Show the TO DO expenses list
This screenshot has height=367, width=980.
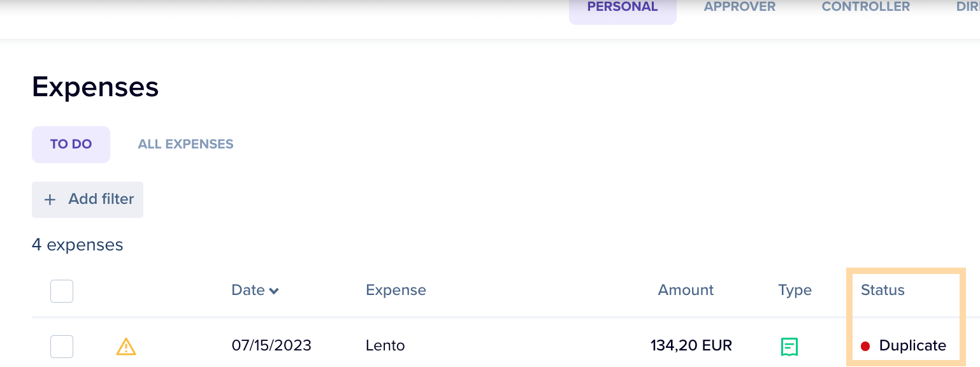click(x=71, y=144)
